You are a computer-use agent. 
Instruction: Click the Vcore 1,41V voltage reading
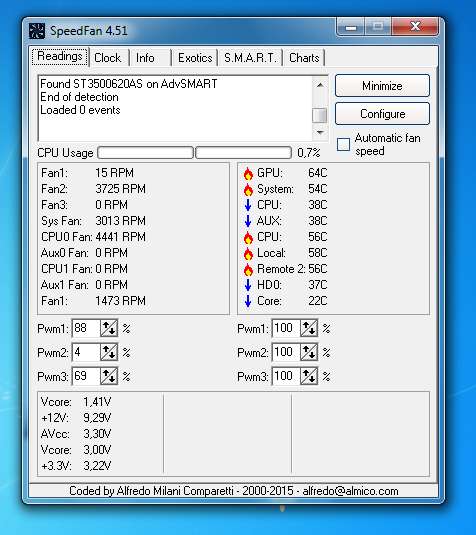76,402
